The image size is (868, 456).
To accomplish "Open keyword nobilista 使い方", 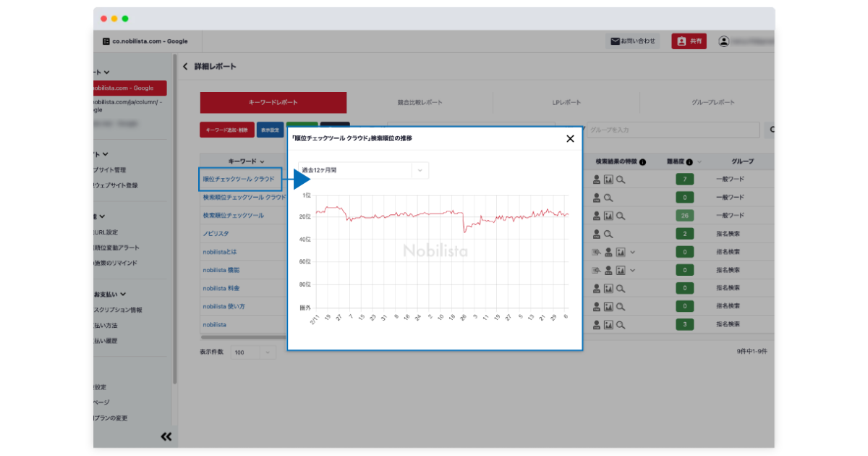I will coord(224,307).
